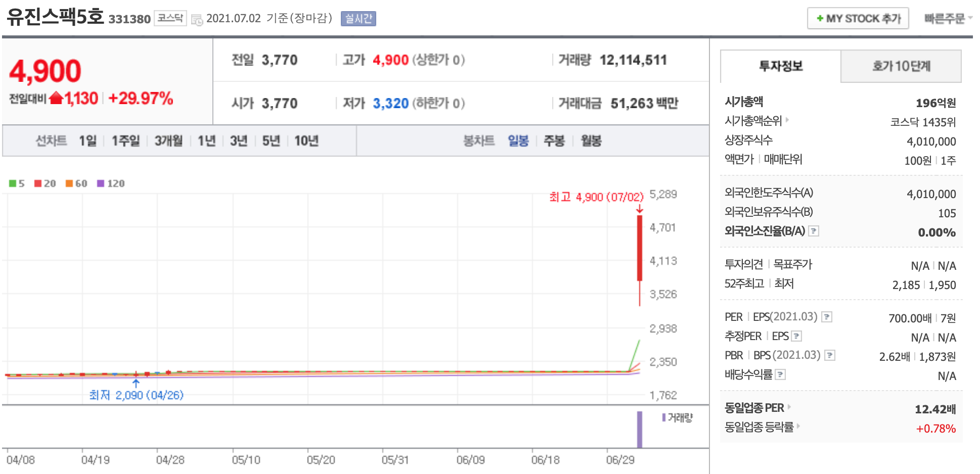Viewport: 980px width, 474px height.
Task: Select the 1주일 line chart period
Action: pos(125,140)
